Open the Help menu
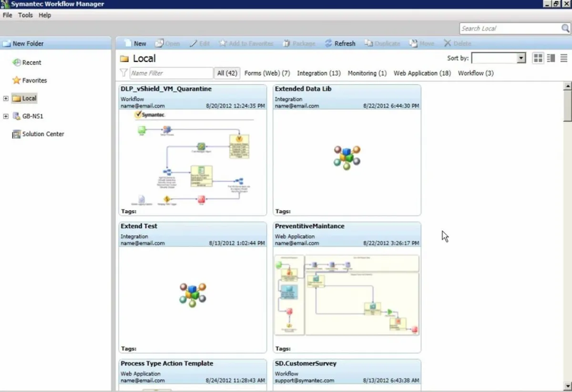 click(x=45, y=15)
